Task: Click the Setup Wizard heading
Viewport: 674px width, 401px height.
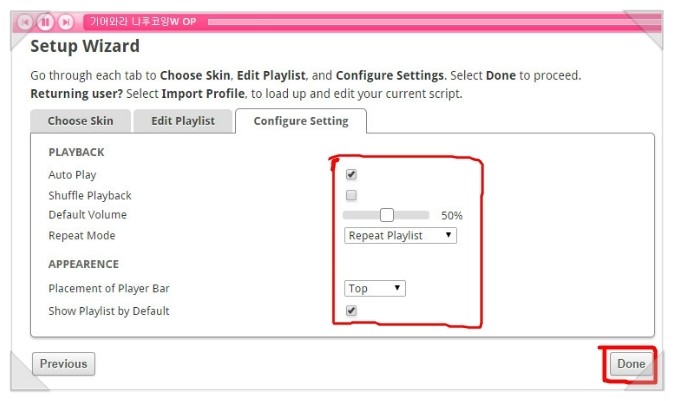Action: coord(85,46)
